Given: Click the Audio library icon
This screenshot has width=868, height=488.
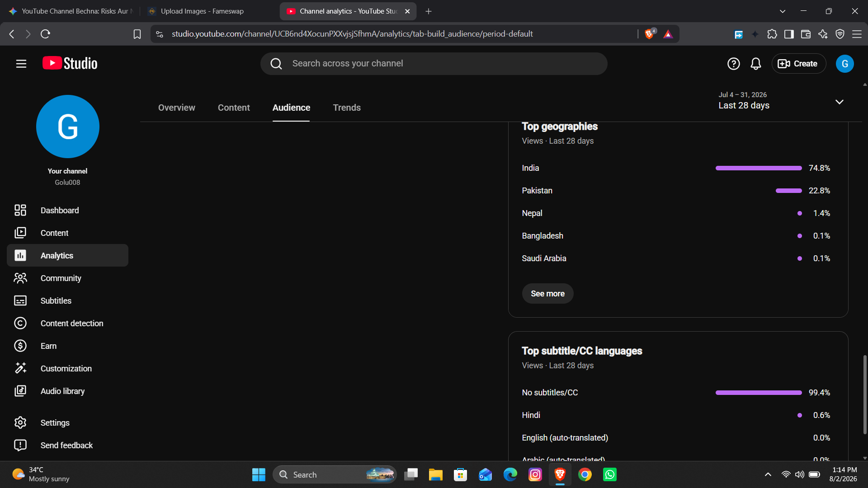Looking at the screenshot, I should tap(20, 391).
